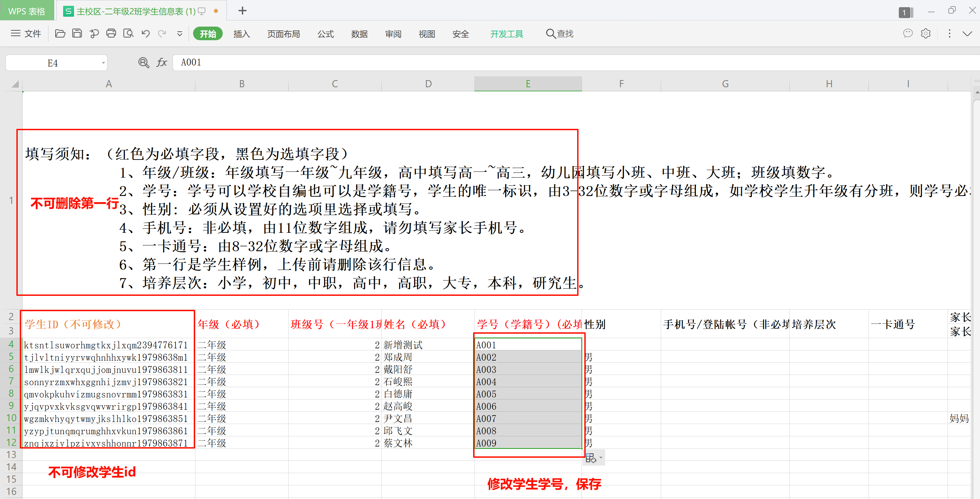Click header cell 一卡通号

point(908,324)
